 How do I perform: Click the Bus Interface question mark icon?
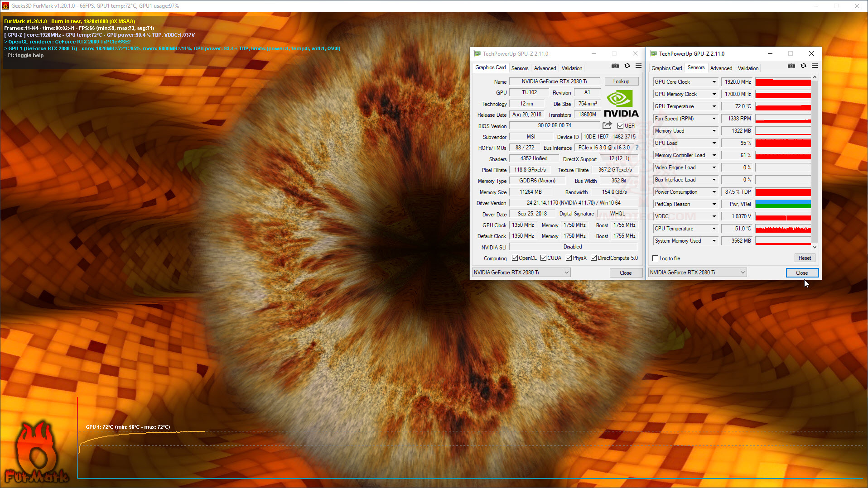coord(637,148)
